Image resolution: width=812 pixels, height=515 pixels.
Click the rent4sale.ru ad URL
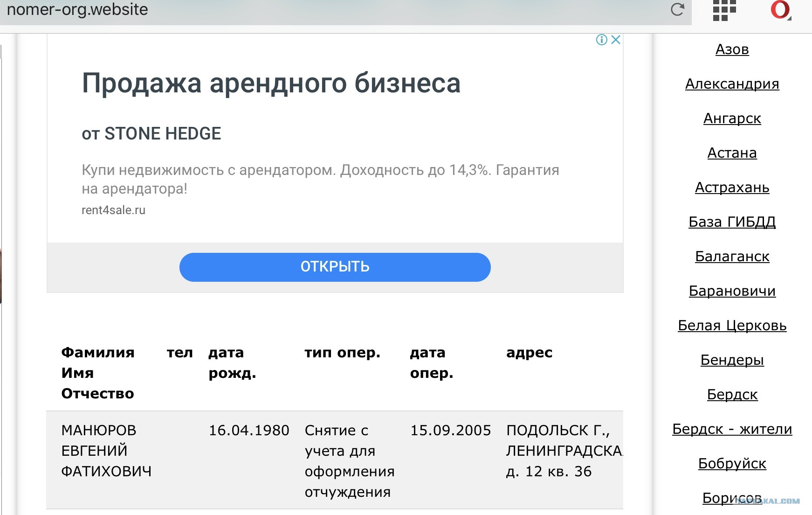(x=113, y=210)
